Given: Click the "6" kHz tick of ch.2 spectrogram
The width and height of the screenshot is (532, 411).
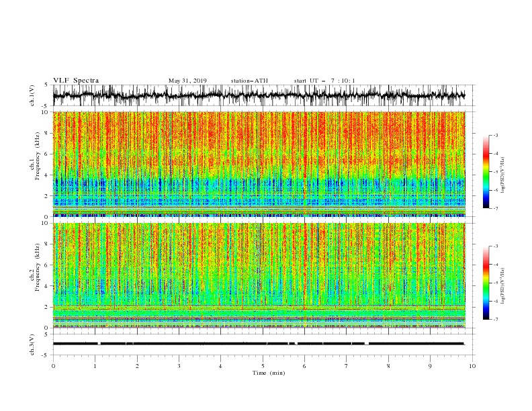Looking at the screenshot, I should click(x=48, y=265).
